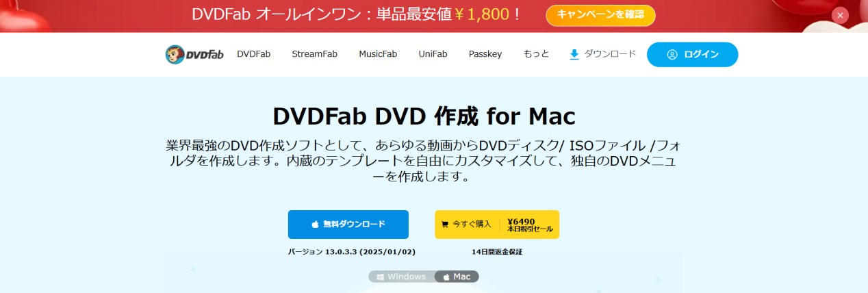Close the promotional banner with X
The width and height of the screenshot is (868, 293).
point(840,15)
